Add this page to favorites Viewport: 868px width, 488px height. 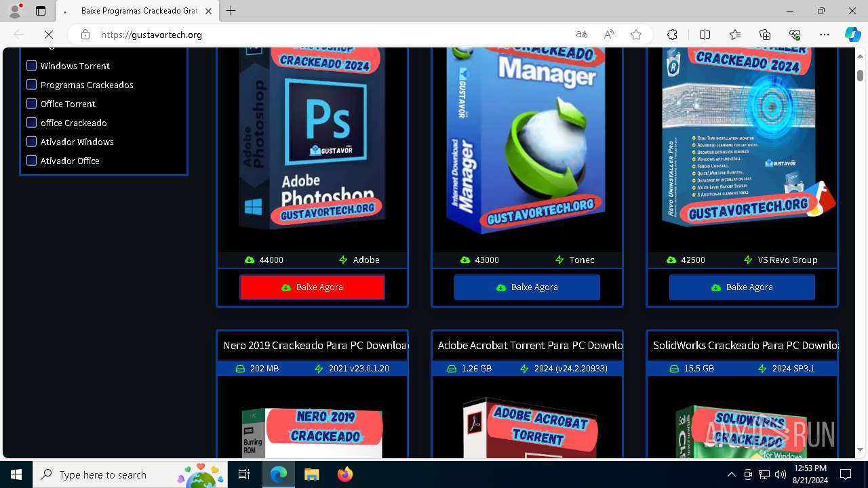point(635,35)
